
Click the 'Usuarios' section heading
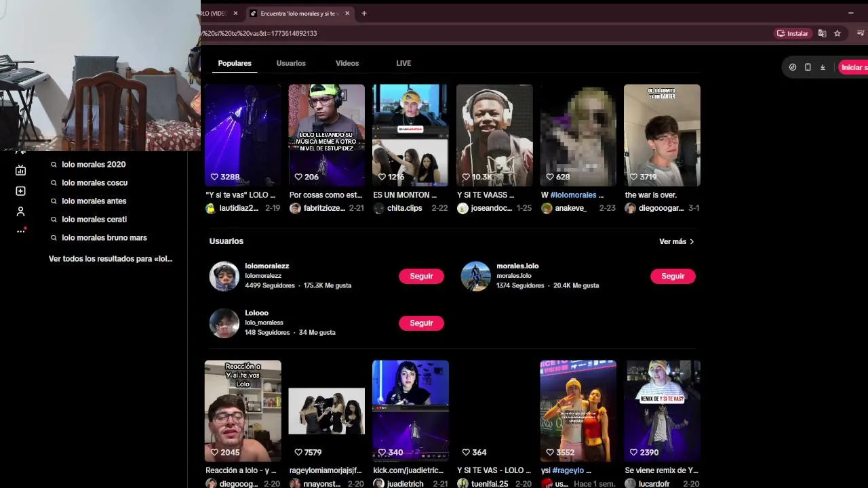point(226,241)
